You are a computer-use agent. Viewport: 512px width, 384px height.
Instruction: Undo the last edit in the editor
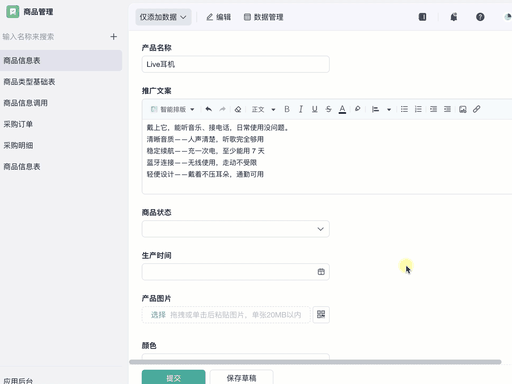point(209,109)
